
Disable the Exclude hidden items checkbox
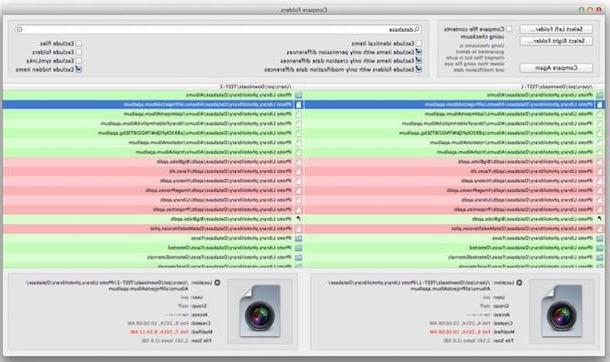pos(79,69)
